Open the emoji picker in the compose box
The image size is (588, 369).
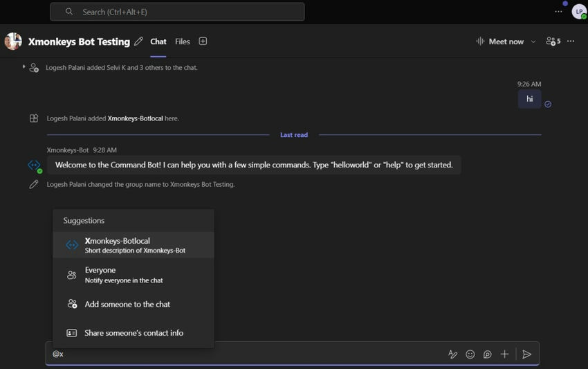(470, 354)
